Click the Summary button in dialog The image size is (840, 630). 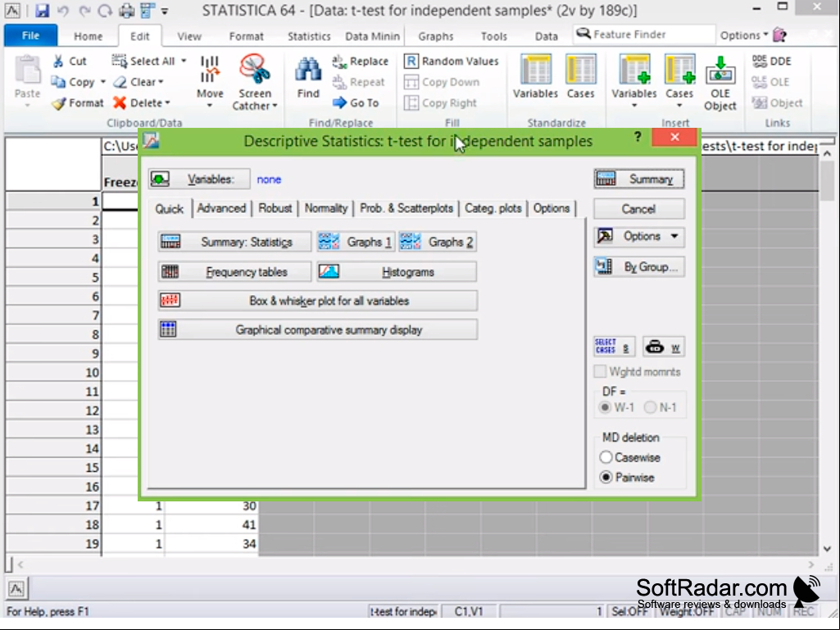tap(638, 179)
